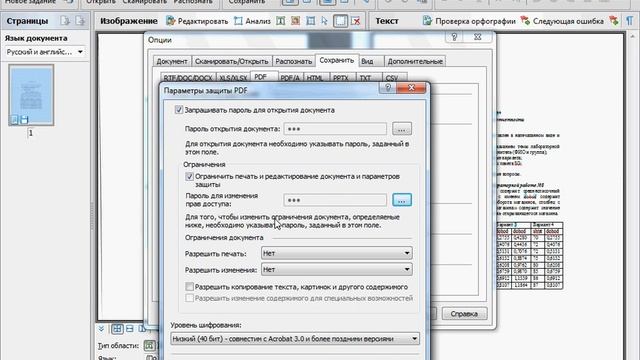Click ellipsis button next to Пароль открытия документа

tap(402, 129)
